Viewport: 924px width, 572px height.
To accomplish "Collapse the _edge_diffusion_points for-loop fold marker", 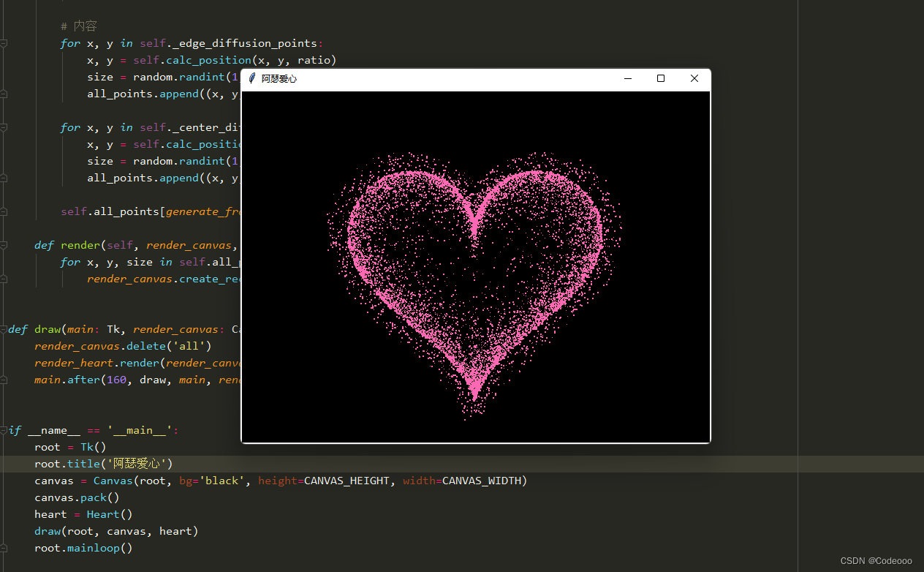I will pos(4,44).
